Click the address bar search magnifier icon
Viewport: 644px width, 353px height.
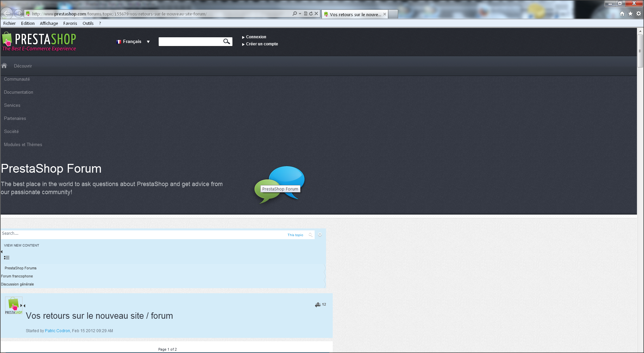(x=294, y=14)
